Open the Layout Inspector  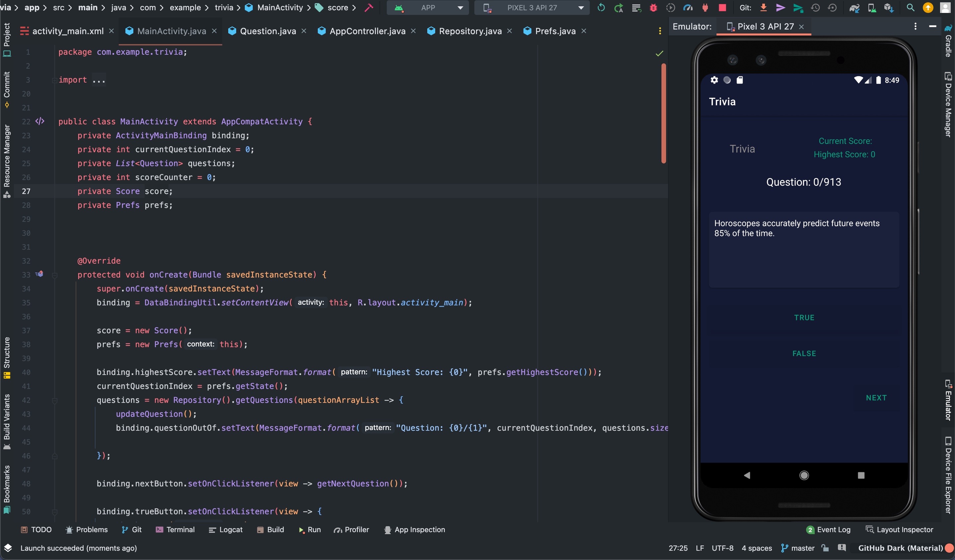899,530
